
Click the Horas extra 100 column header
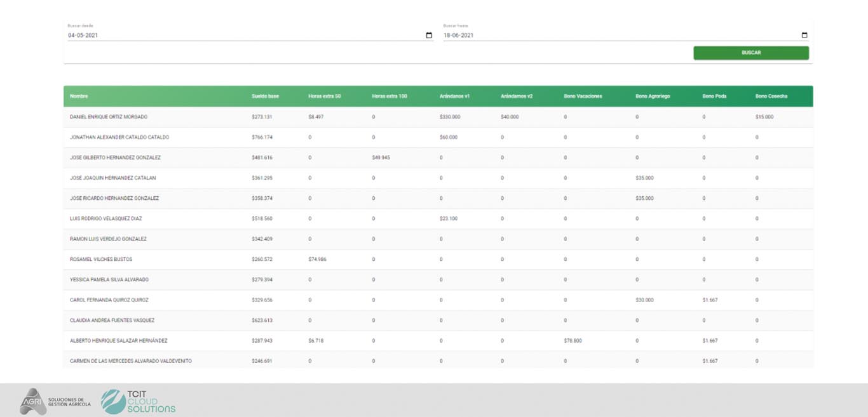tap(390, 96)
